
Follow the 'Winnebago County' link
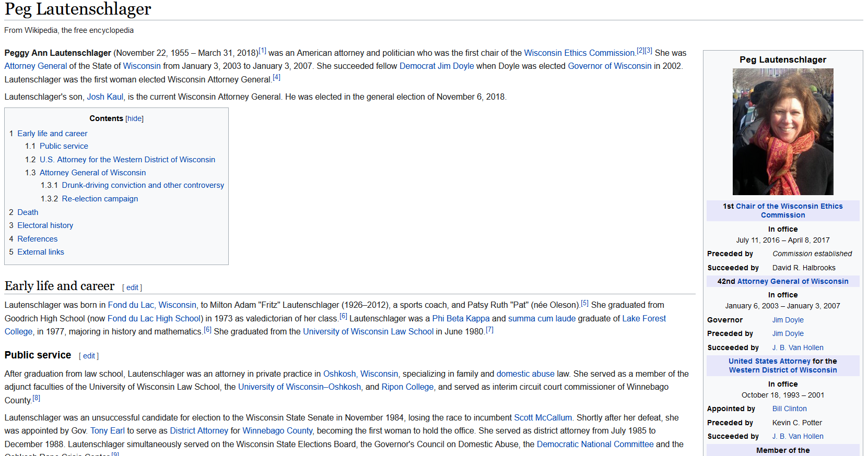(277, 431)
